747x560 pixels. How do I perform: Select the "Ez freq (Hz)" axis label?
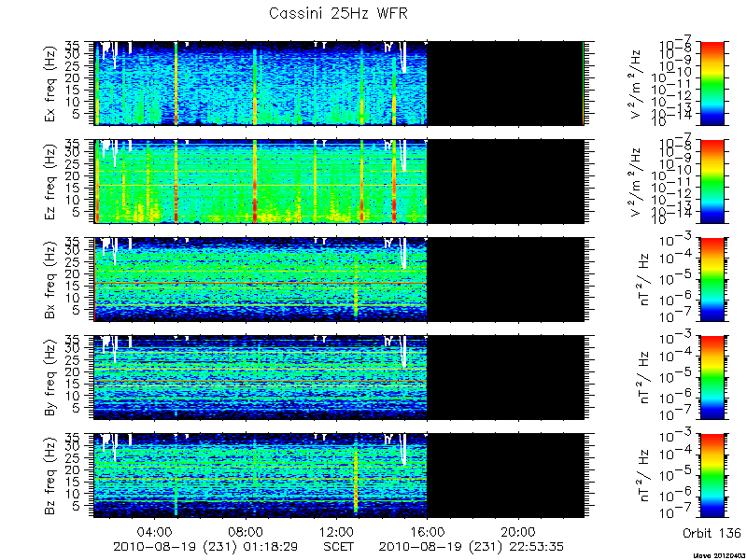tap(50, 182)
